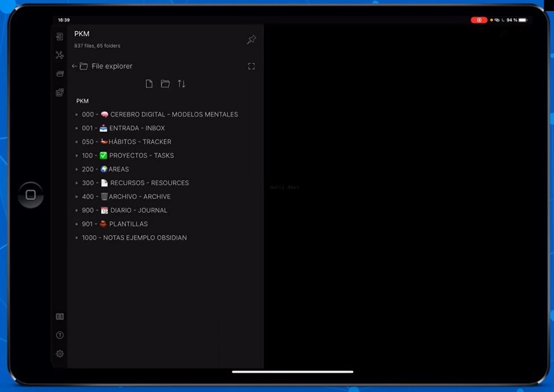Select 'ENTRADA - INBOX' folder
The width and height of the screenshot is (554, 392).
point(123,128)
